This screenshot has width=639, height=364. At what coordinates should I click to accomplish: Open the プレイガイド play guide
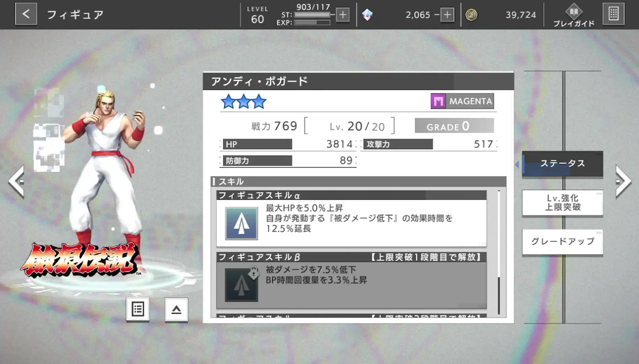(x=574, y=16)
